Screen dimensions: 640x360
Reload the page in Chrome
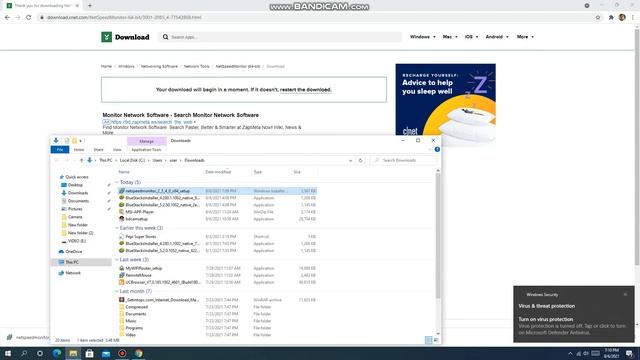coord(29,18)
